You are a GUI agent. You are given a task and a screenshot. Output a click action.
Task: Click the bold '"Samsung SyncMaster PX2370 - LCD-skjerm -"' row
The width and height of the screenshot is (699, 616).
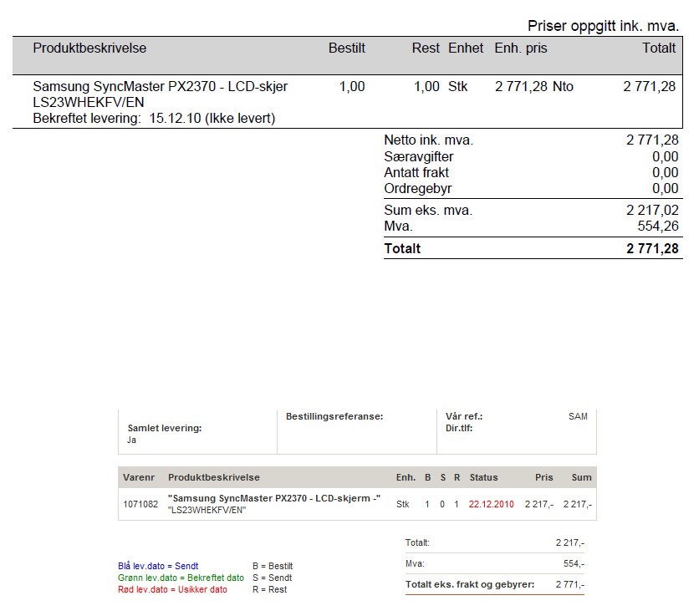click(274, 498)
